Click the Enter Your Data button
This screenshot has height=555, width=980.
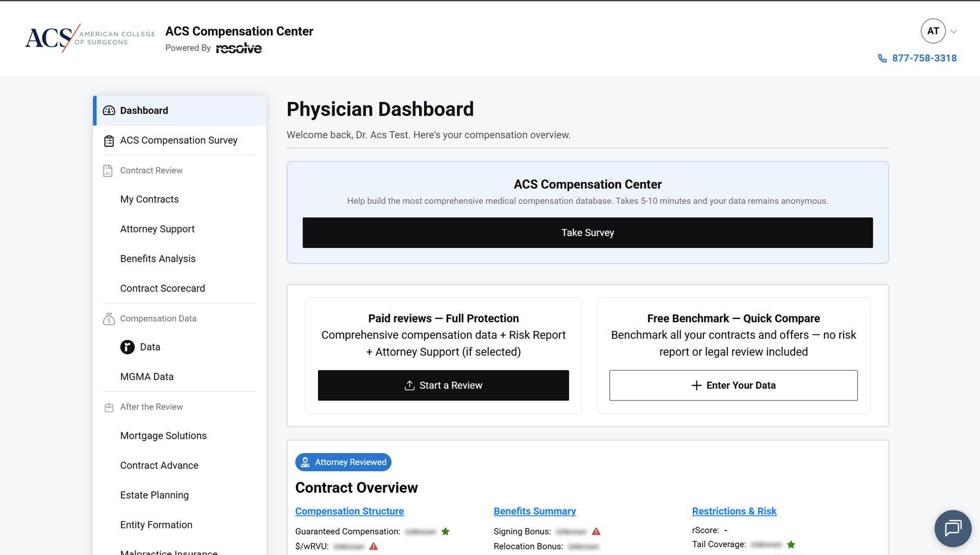click(733, 385)
